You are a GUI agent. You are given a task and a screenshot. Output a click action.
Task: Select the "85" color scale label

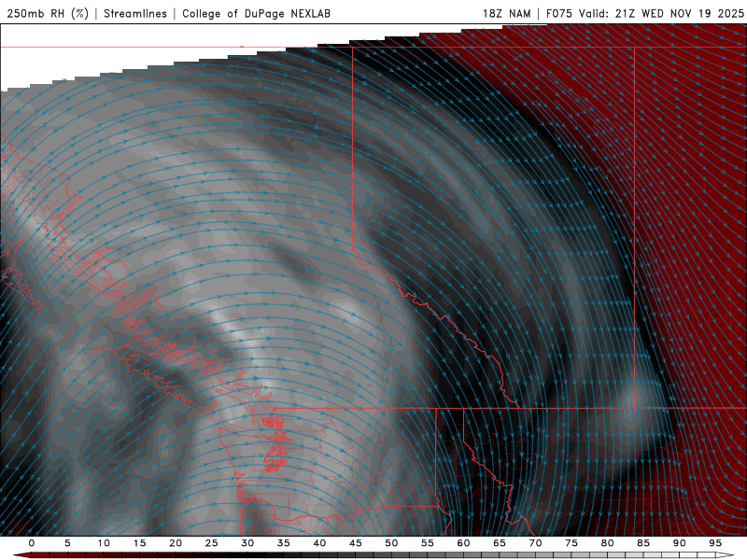pos(643,543)
